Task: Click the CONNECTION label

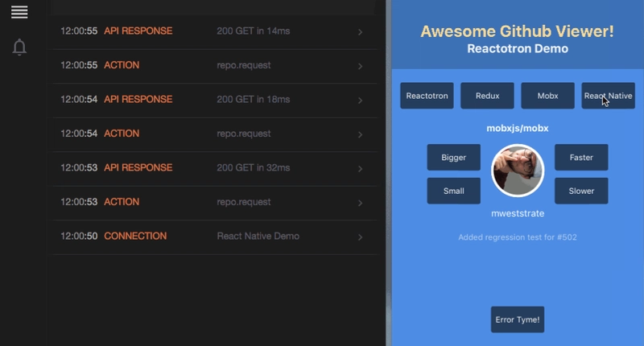Action: point(135,236)
